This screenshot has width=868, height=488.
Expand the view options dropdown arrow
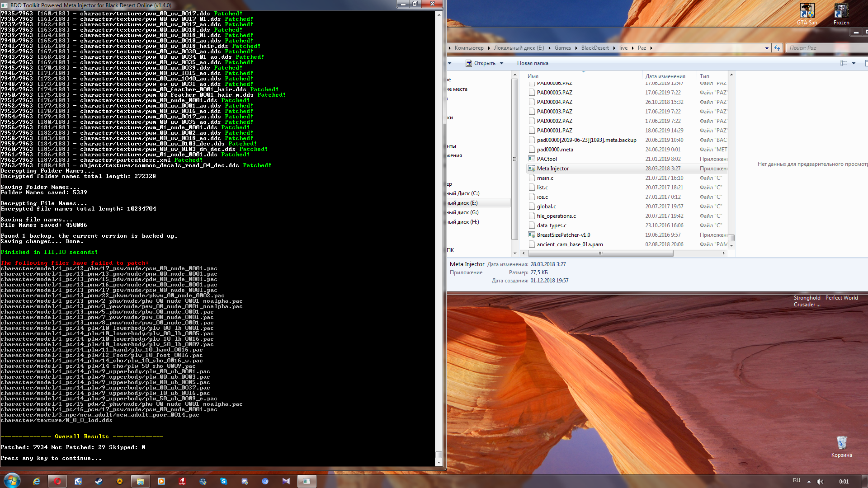coord(854,63)
